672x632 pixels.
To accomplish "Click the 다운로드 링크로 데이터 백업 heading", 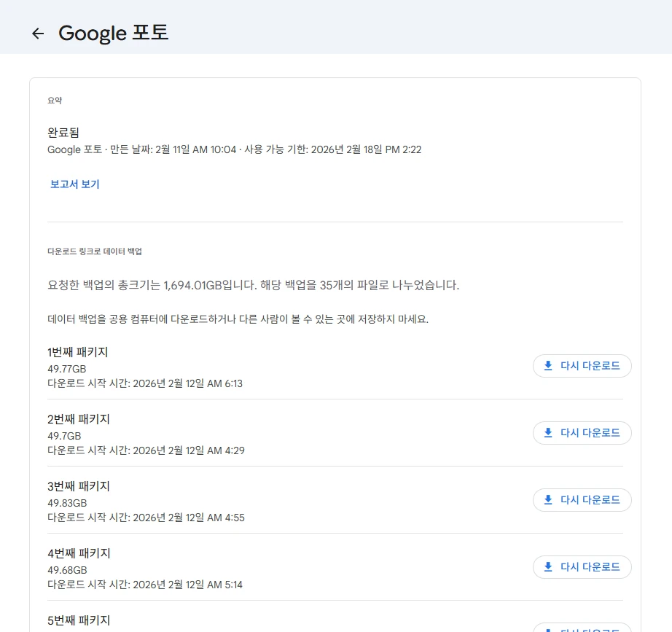I will point(95,251).
